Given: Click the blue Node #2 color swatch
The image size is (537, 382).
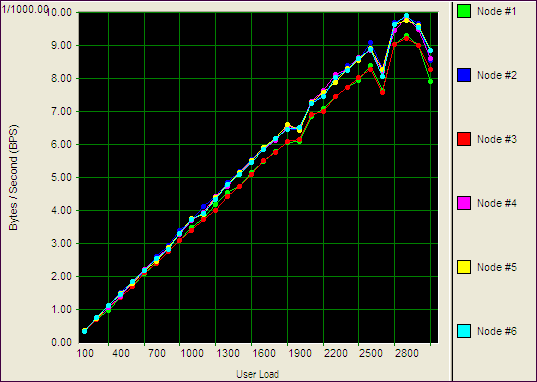Looking at the screenshot, I should click(x=464, y=75).
